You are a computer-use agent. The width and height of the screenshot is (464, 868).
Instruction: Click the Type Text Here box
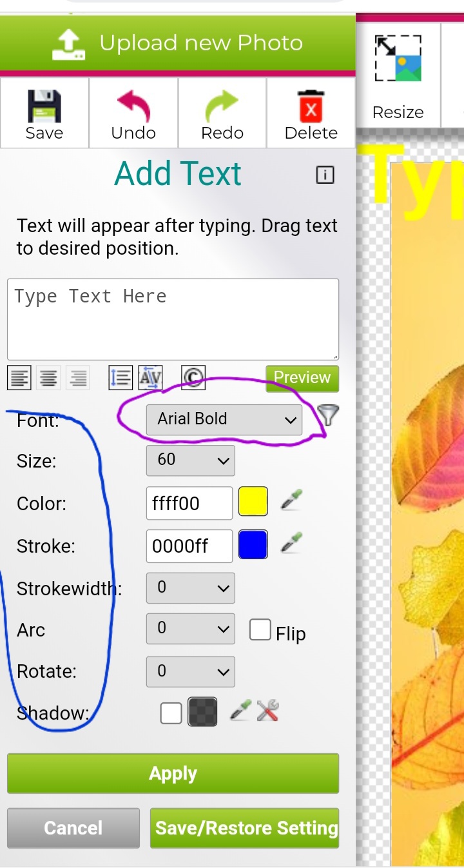coord(173,319)
